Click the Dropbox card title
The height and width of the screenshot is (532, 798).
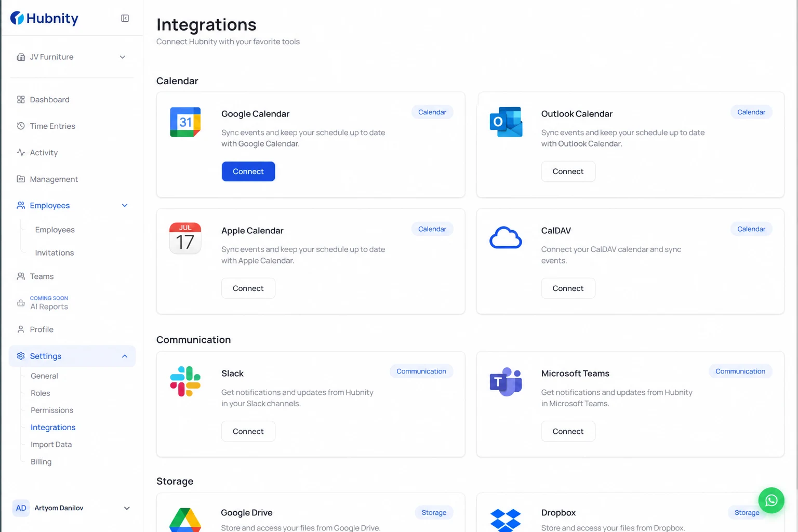pos(558,513)
